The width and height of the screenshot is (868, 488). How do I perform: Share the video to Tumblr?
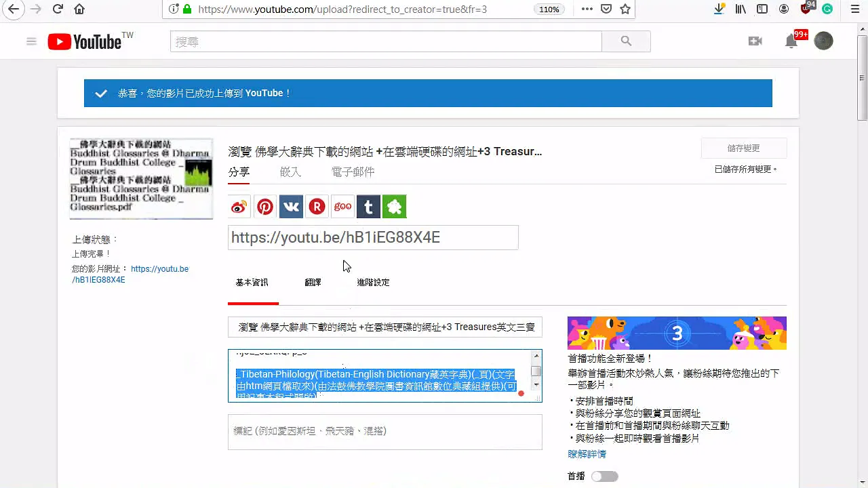368,207
